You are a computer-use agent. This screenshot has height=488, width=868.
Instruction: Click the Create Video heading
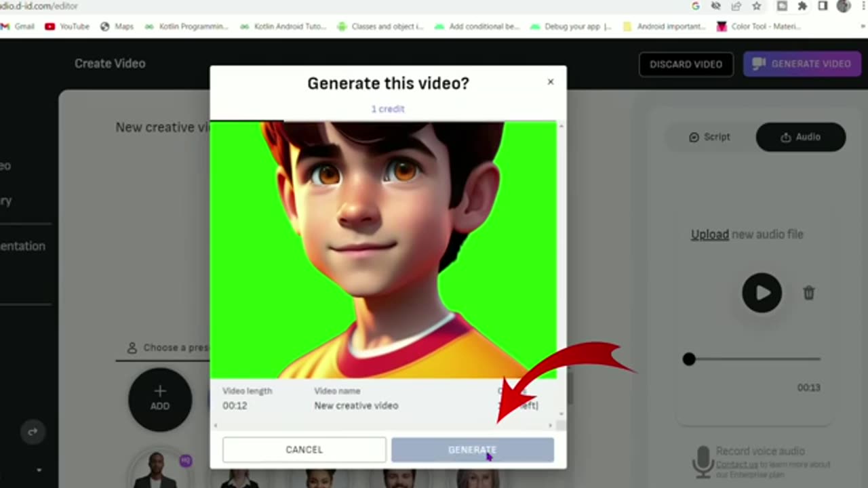click(x=110, y=64)
